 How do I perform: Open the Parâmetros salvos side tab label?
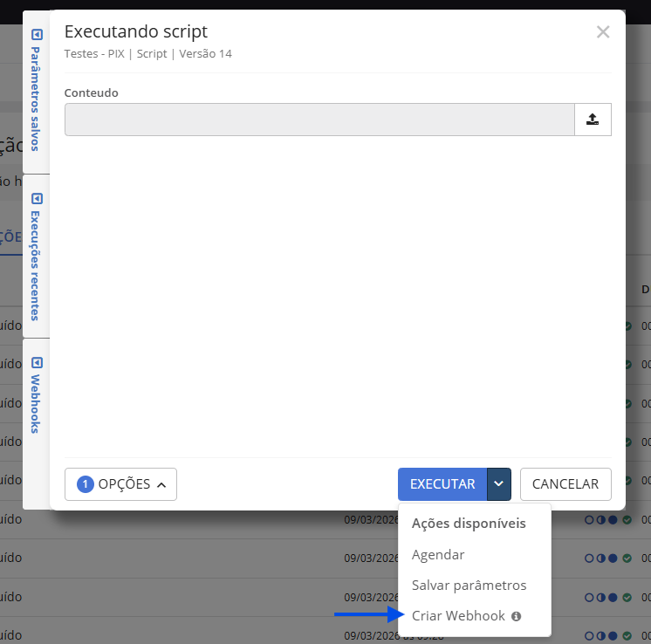click(37, 100)
